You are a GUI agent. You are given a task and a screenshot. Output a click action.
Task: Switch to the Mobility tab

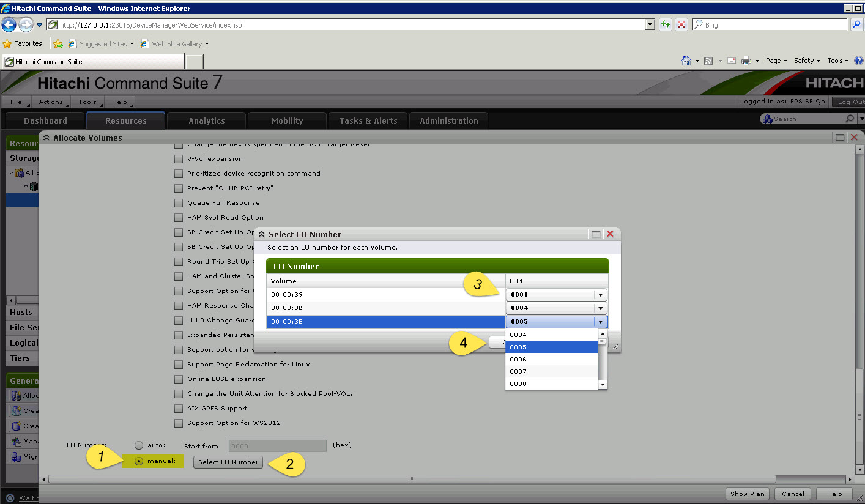[287, 120]
